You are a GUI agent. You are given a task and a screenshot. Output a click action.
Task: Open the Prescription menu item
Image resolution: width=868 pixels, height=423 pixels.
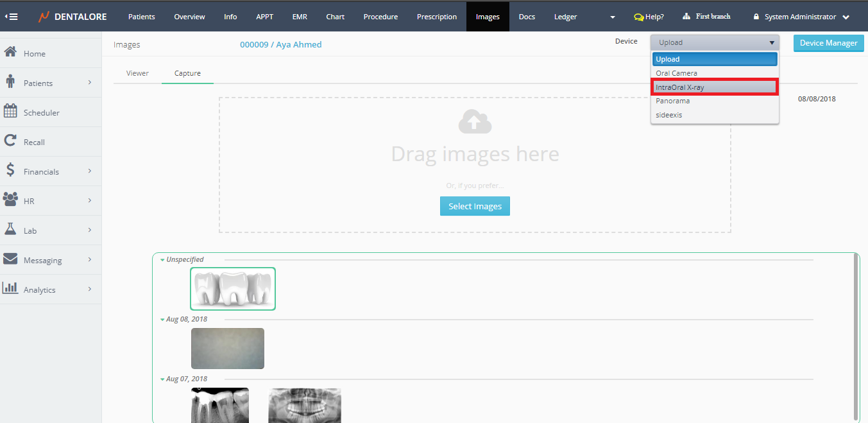tap(436, 17)
